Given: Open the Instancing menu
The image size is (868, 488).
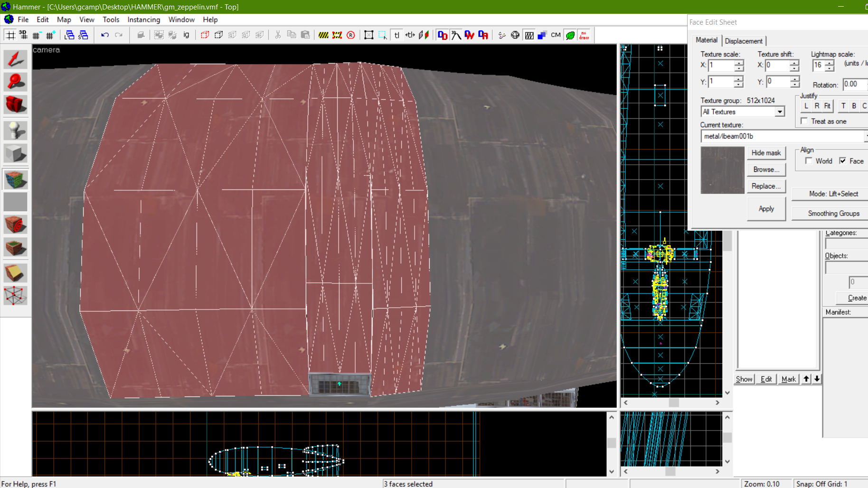Looking at the screenshot, I should coord(143,19).
